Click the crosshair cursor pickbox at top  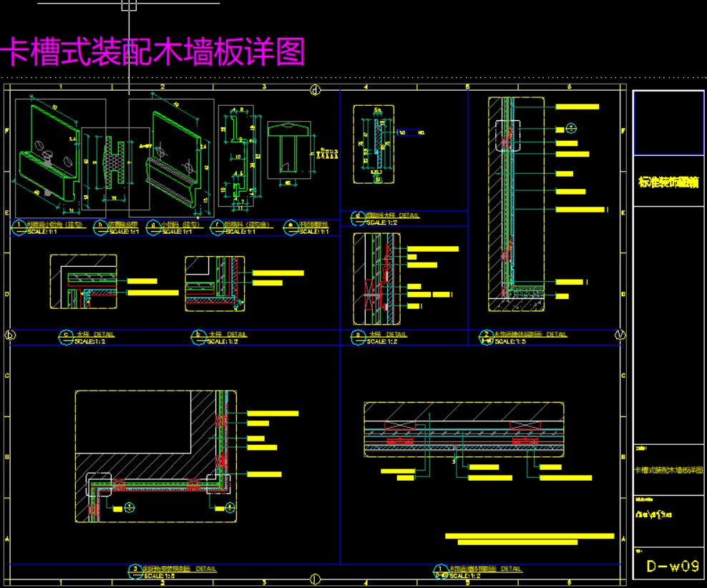coord(129,6)
